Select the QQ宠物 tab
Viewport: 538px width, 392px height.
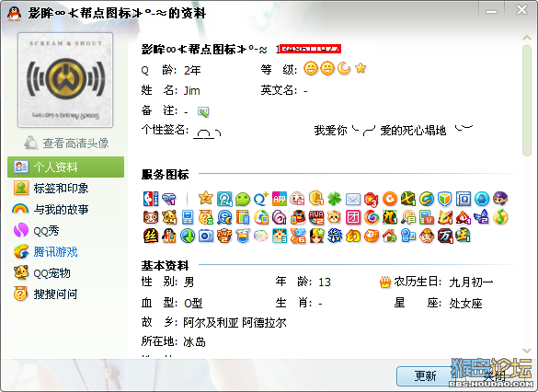[x=65, y=273]
